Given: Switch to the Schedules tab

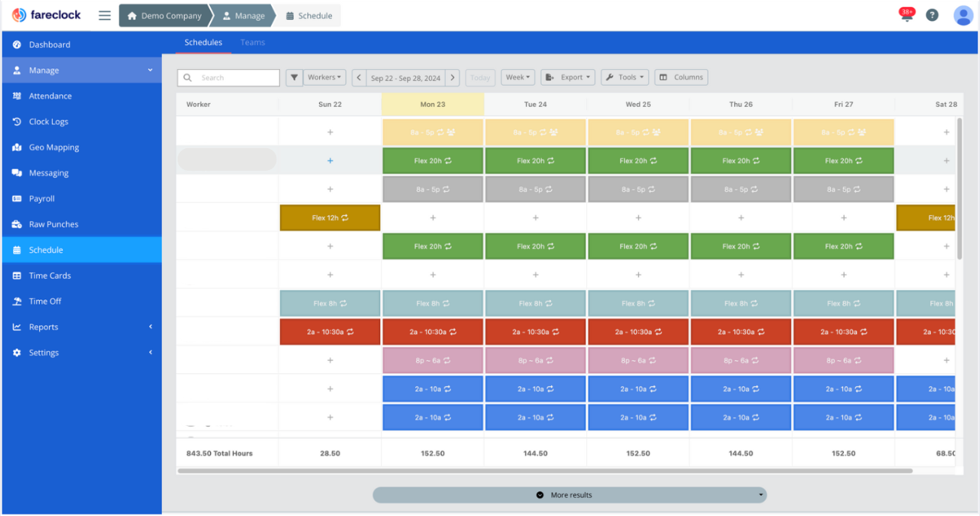Looking at the screenshot, I should [x=203, y=43].
